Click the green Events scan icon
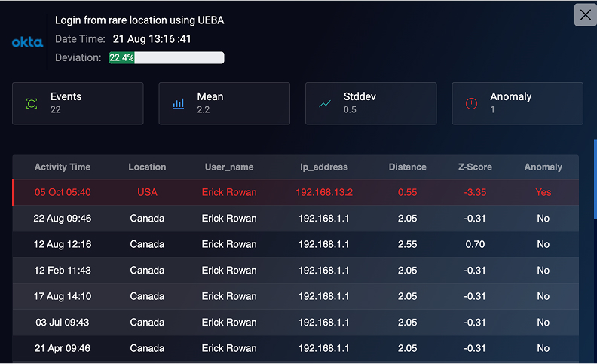 click(x=32, y=103)
